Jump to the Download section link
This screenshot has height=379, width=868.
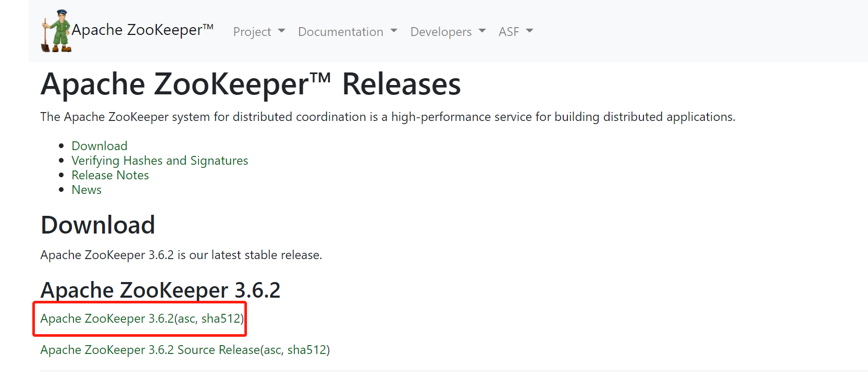point(100,146)
